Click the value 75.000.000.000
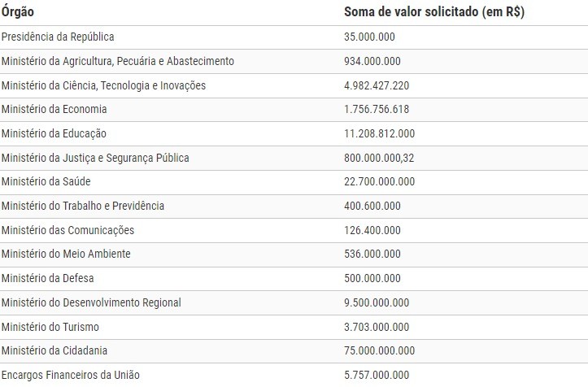The image size is (588, 387). (x=380, y=351)
